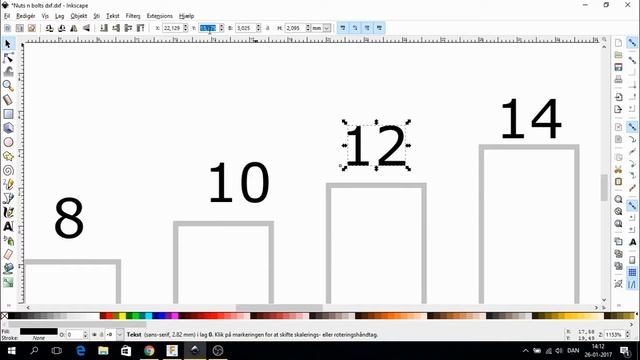Screen dimensions: 640x360
Task: Select the Pencil freehand tool
Action: point(8,184)
